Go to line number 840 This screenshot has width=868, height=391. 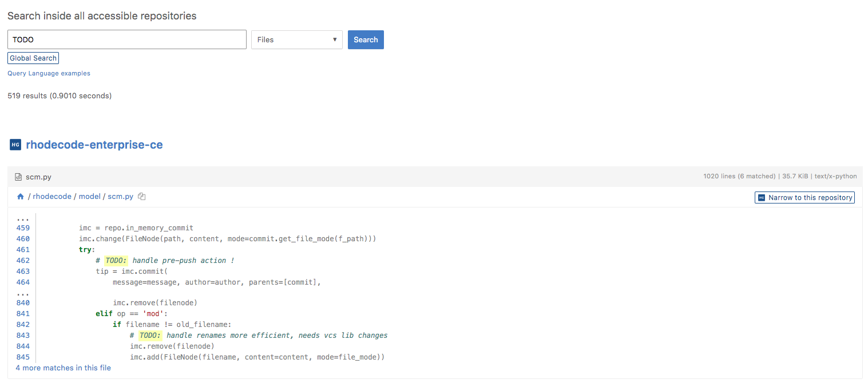[x=23, y=303]
